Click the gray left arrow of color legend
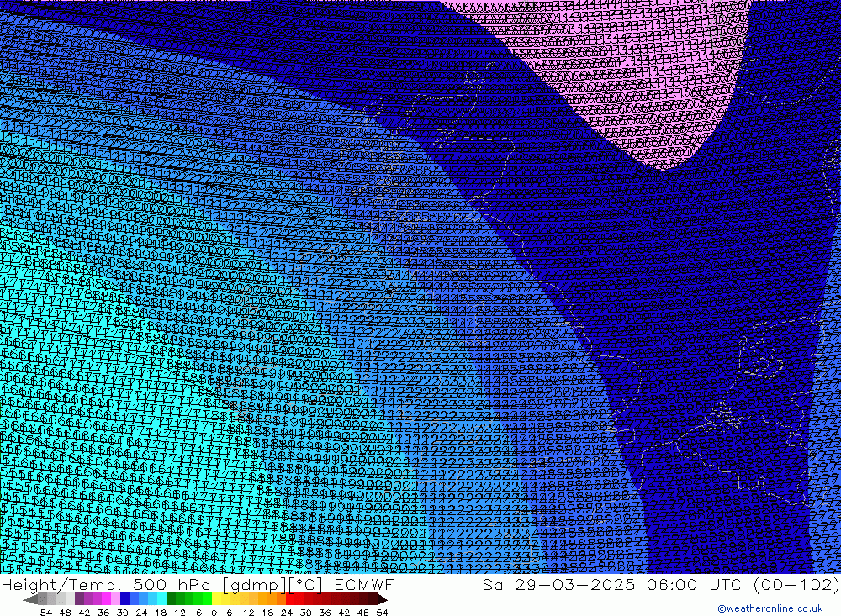Image resolution: width=841 pixels, height=616 pixels. (30, 599)
